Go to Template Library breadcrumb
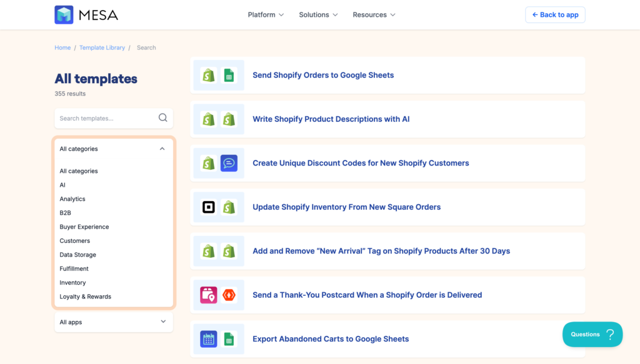 102,47
